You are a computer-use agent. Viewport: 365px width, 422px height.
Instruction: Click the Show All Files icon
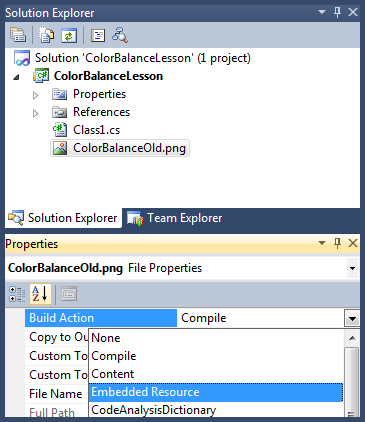[47, 35]
